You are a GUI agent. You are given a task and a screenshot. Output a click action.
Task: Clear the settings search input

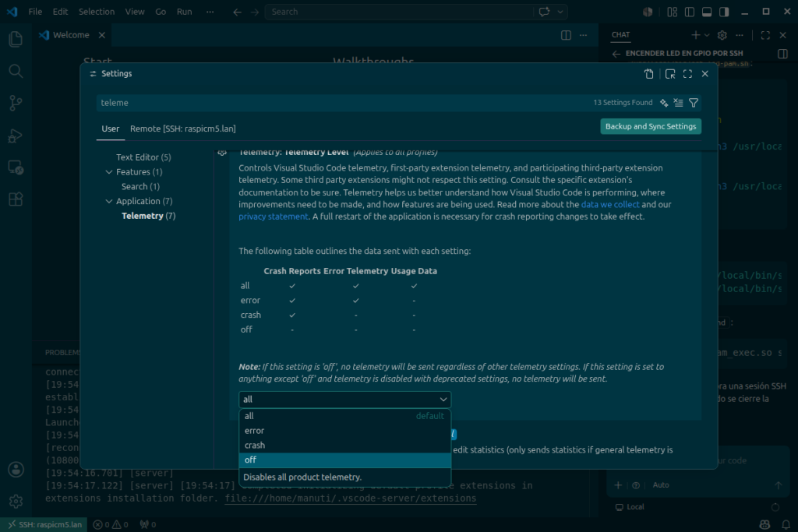pyautogui.click(x=679, y=103)
